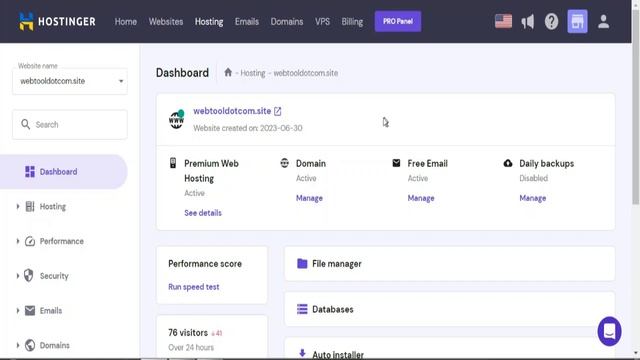Expand the Hosting sidebar section arrow

click(x=18, y=206)
